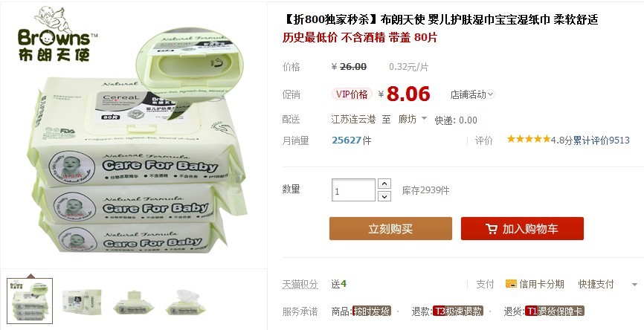
Task: Click the credit card icon beside 信用卡分期
Action: [x=511, y=284]
